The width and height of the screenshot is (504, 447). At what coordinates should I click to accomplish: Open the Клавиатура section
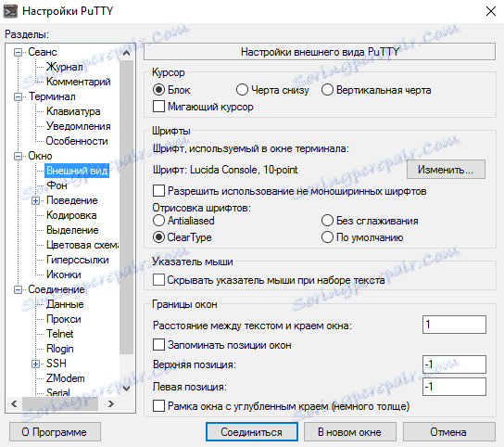[x=73, y=111]
